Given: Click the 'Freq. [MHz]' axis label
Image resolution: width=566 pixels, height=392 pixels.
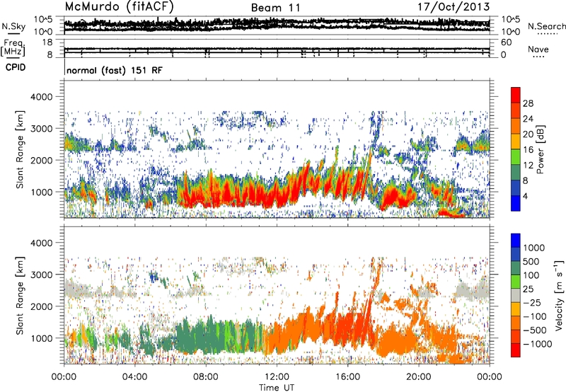Looking at the screenshot, I should click(x=13, y=48).
